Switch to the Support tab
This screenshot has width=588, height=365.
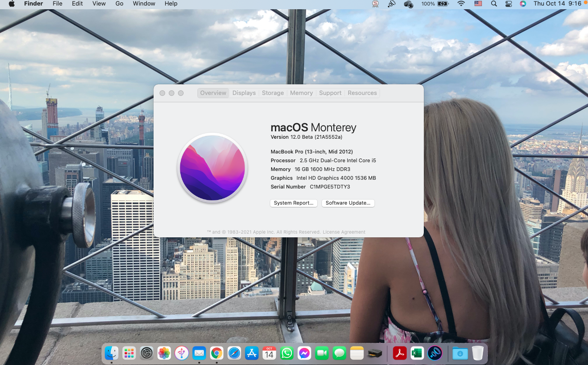(330, 93)
